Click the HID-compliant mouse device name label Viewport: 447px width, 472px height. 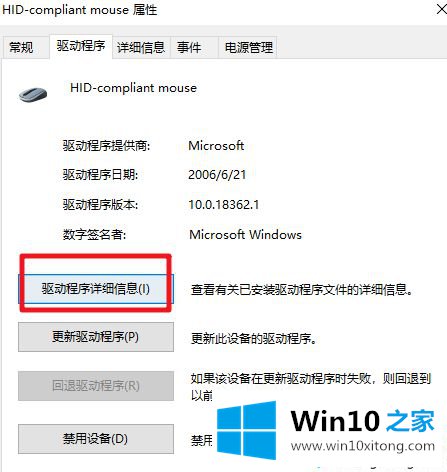[133, 88]
